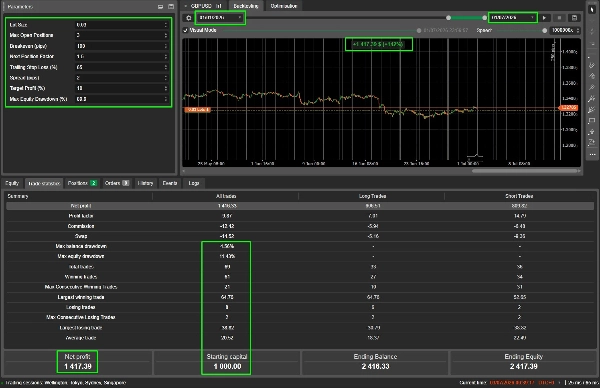Click the Ending Balance 2 418.33 box

(x=375, y=362)
